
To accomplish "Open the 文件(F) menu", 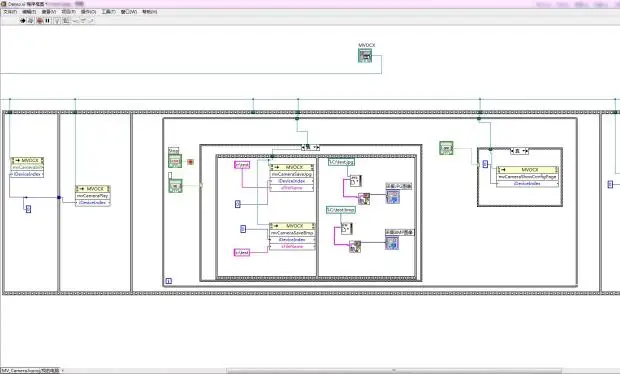I will click(10, 12).
